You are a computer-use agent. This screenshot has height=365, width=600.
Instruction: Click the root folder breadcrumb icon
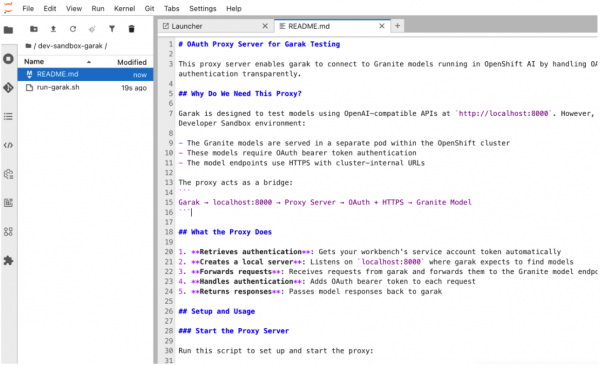coord(28,46)
